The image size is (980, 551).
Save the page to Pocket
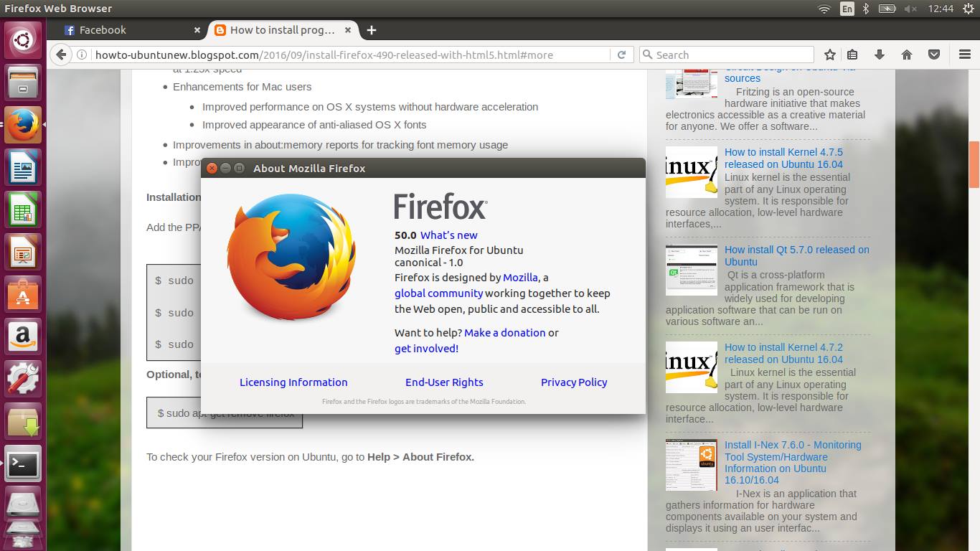[x=934, y=55]
